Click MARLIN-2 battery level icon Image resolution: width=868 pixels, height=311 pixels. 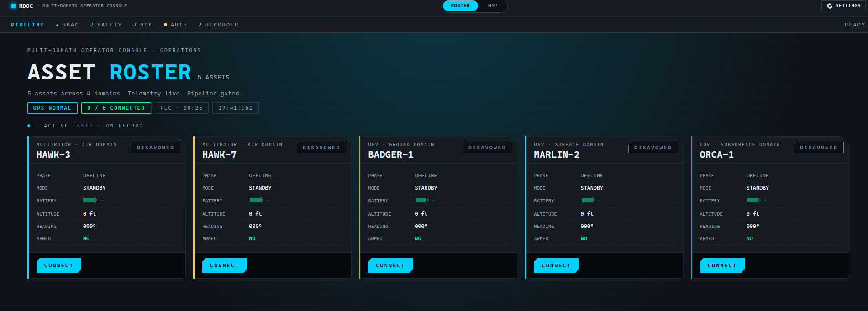(588, 200)
